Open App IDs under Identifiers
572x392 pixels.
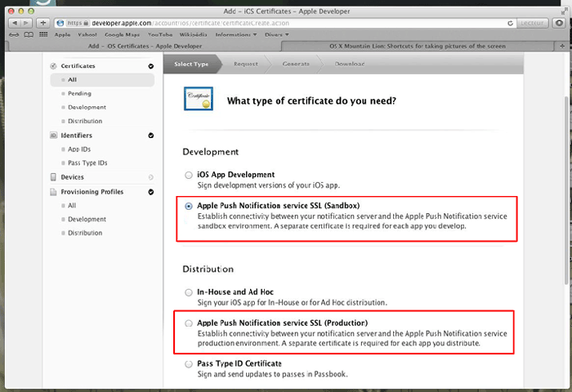click(x=78, y=149)
